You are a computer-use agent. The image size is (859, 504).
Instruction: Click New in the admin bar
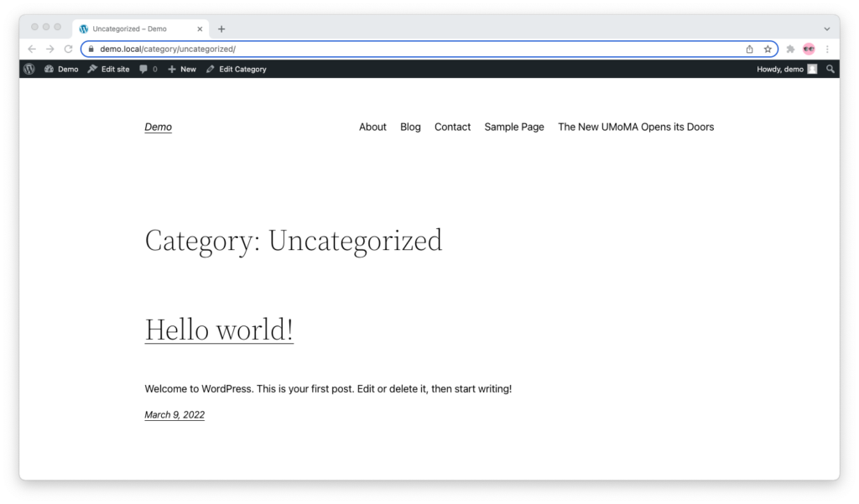tap(182, 69)
